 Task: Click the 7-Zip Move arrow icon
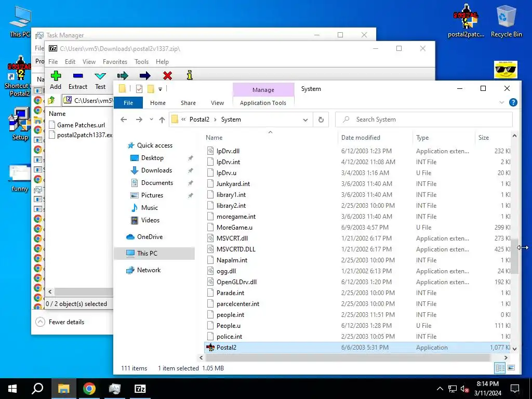[145, 75]
